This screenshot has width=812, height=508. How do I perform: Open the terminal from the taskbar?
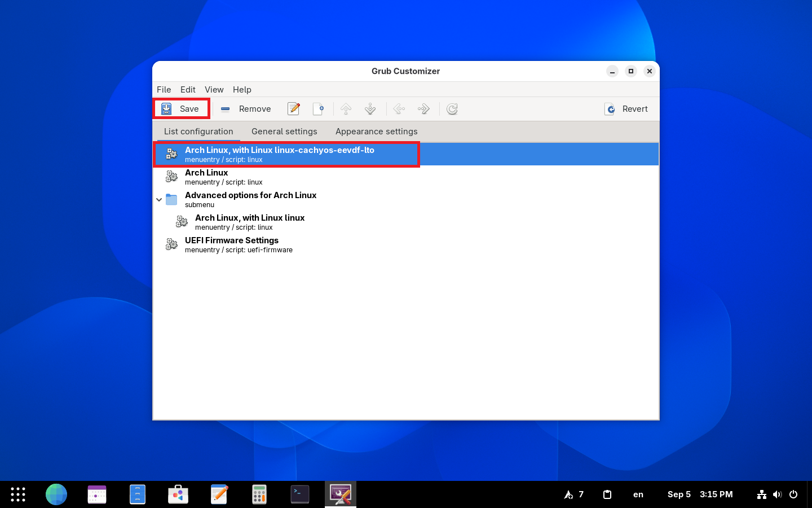point(300,494)
